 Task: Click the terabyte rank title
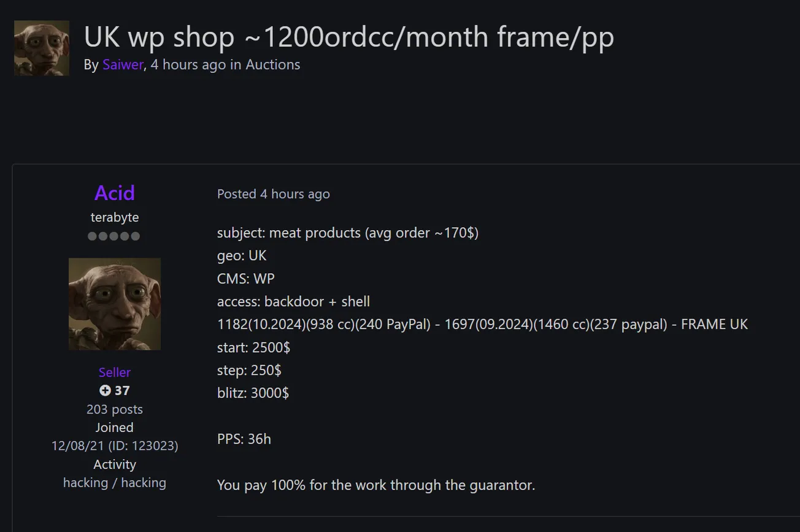click(x=115, y=217)
